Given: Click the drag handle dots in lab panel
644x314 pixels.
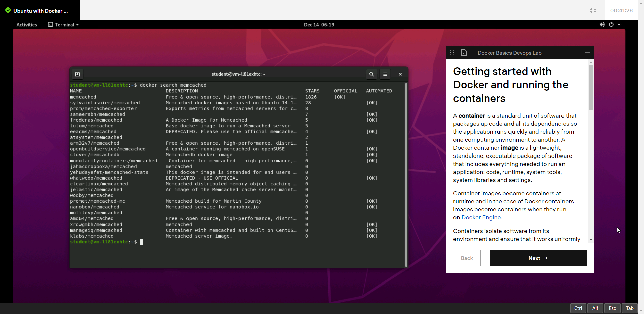Looking at the screenshot, I should 452,53.
